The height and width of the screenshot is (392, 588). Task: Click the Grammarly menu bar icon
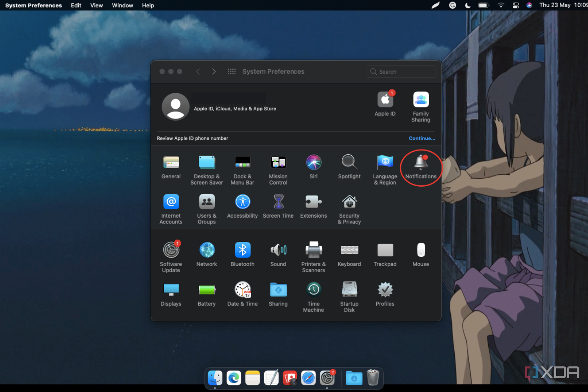452,5
